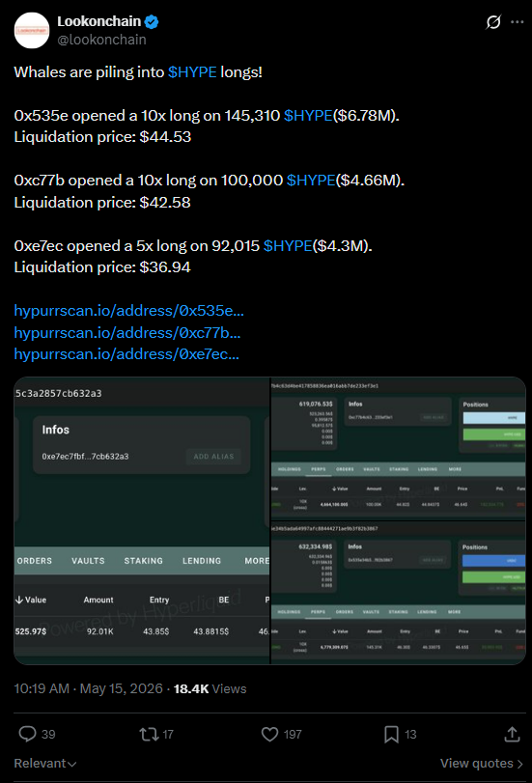Open hypurrscan link for address 0xc77b
Image resolution: width=532 pixels, height=783 pixels.
tap(127, 332)
